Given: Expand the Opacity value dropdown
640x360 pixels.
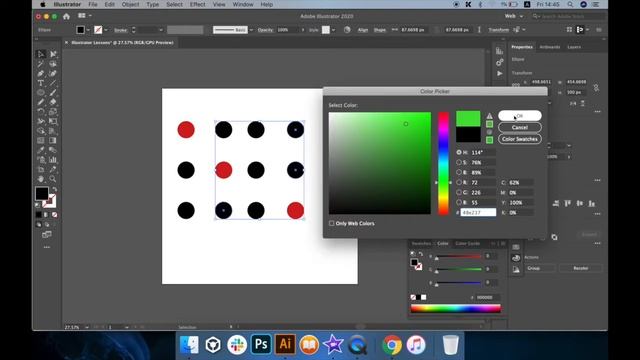Looking at the screenshot, I should pos(302,30).
